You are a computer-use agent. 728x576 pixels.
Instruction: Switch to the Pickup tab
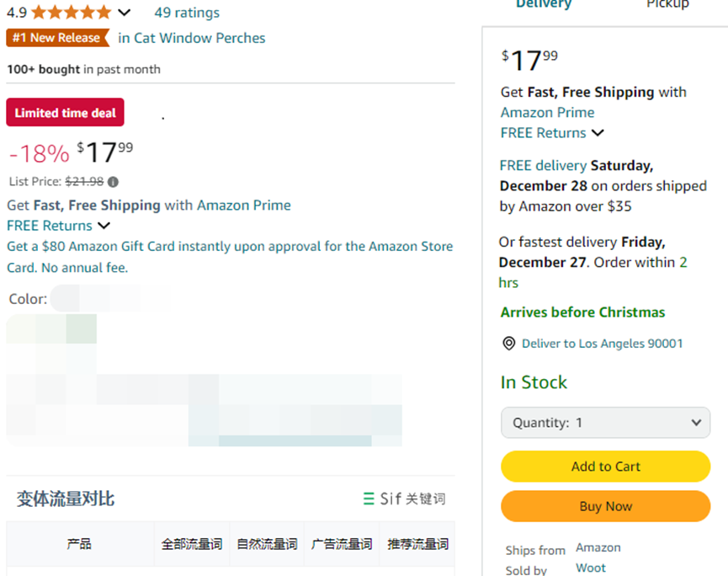[x=667, y=4]
